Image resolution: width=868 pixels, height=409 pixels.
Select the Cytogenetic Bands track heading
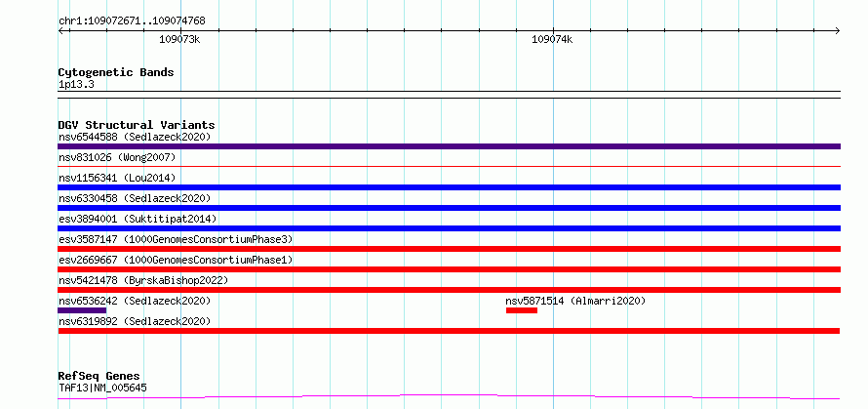[116, 72]
